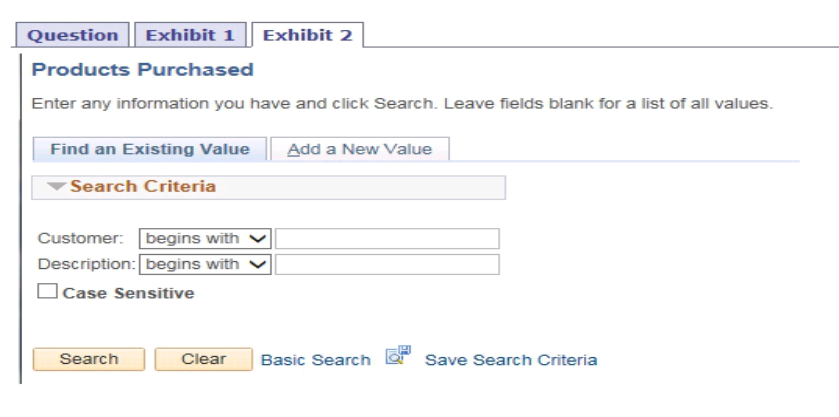
Task: Click the Save Search Criteria icon
Action: pyautogui.click(x=398, y=356)
